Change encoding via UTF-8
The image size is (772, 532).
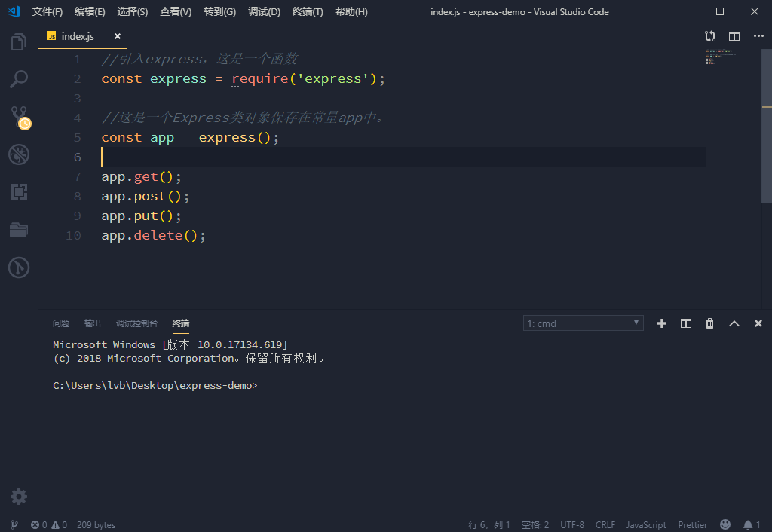click(x=572, y=525)
